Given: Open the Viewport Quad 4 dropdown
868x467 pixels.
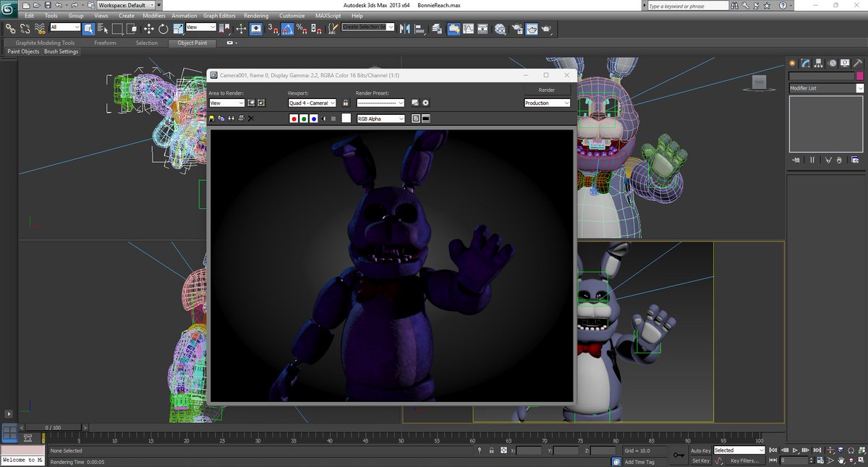Looking at the screenshot, I should point(312,103).
